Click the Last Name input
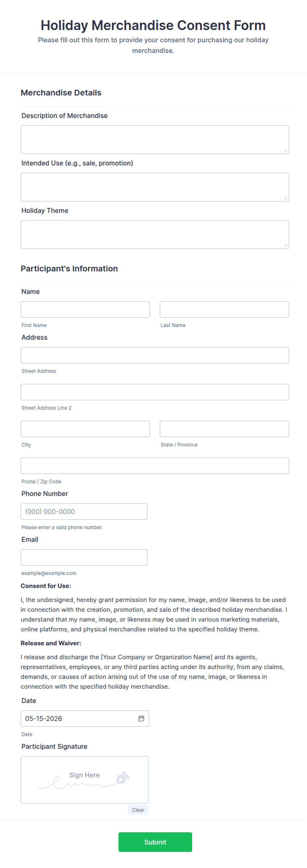Screen dimensions: 307x868 point(224,309)
